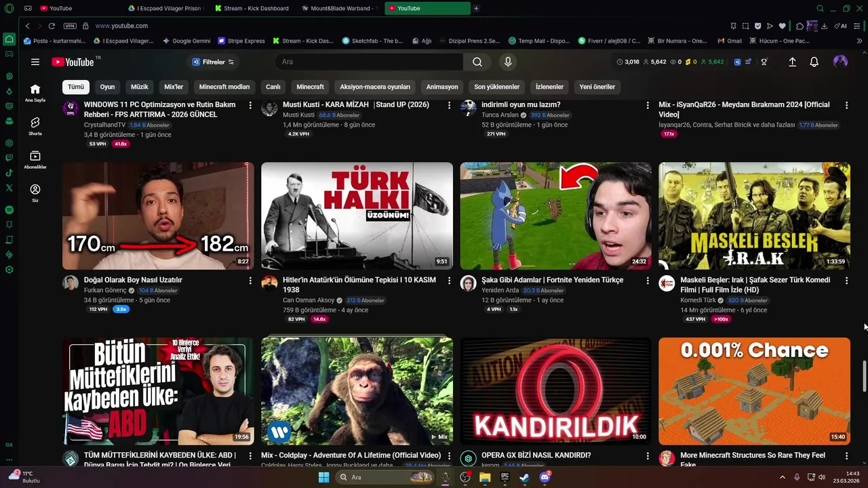Viewport: 868px width, 488px height.
Task: Click the Windows taskbar search box
Action: pos(385,477)
